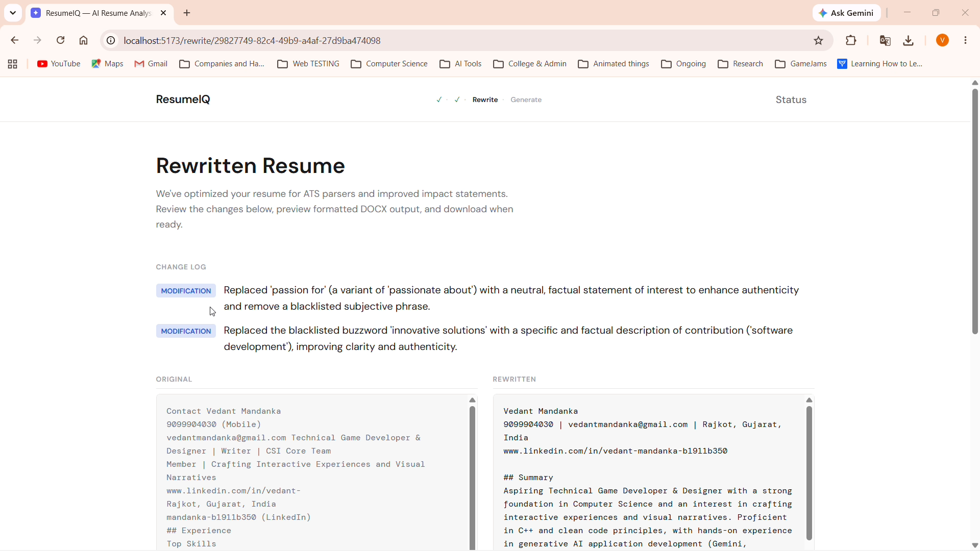Open the Status link
This screenshot has width=980, height=551.
(791, 100)
